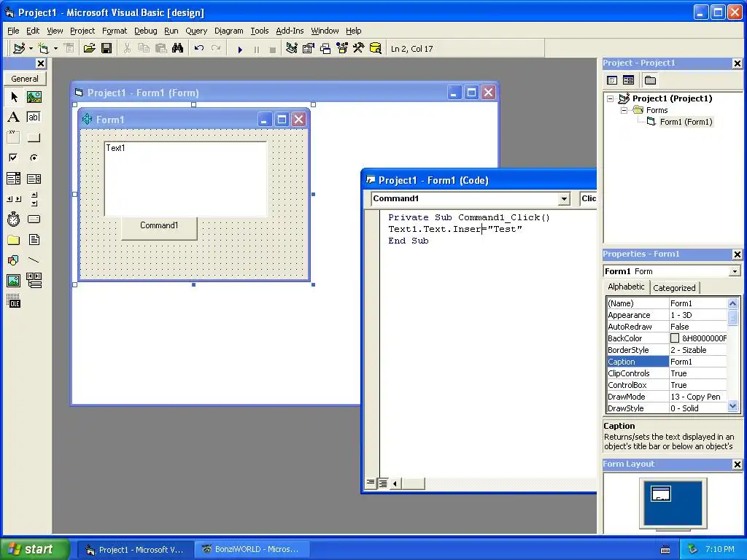Image resolution: width=747 pixels, height=560 pixels.
Task: Switch to Full Module View in the code window
Action: coord(382,483)
